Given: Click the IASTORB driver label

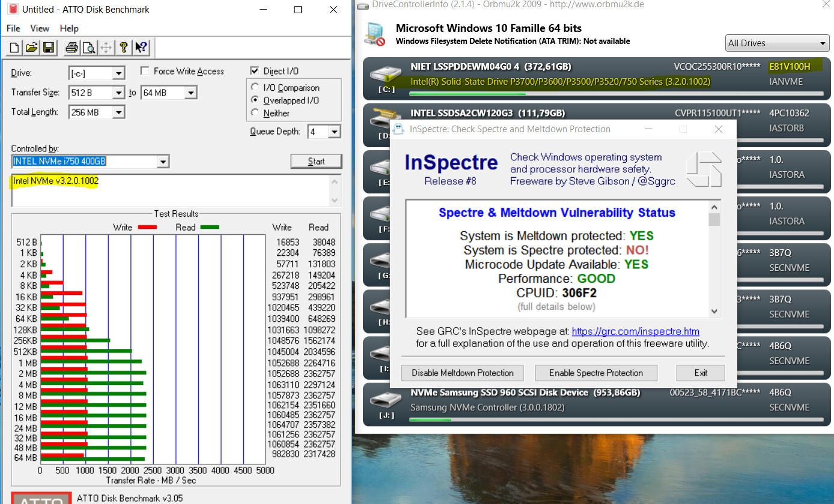Looking at the screenshot, I should (787, 128).
